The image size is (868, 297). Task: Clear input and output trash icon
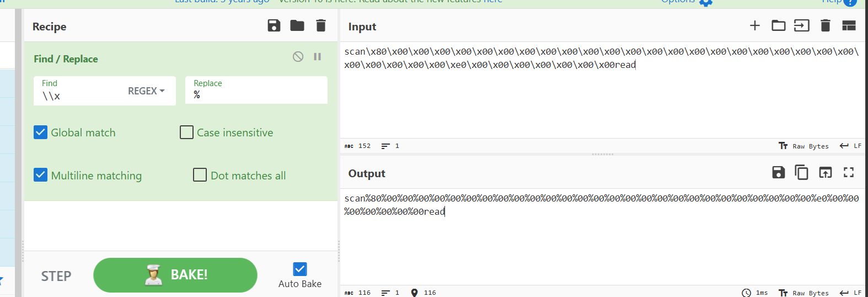825,25
